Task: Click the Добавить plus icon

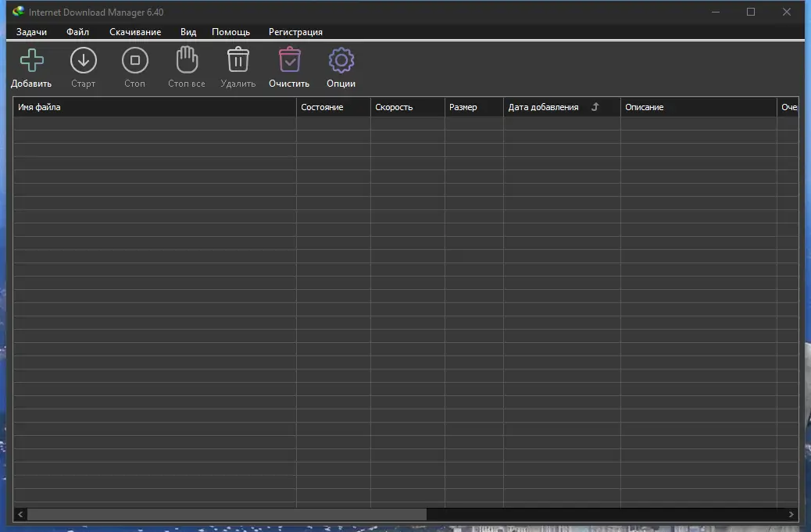Action: click(x=31, y=60)
